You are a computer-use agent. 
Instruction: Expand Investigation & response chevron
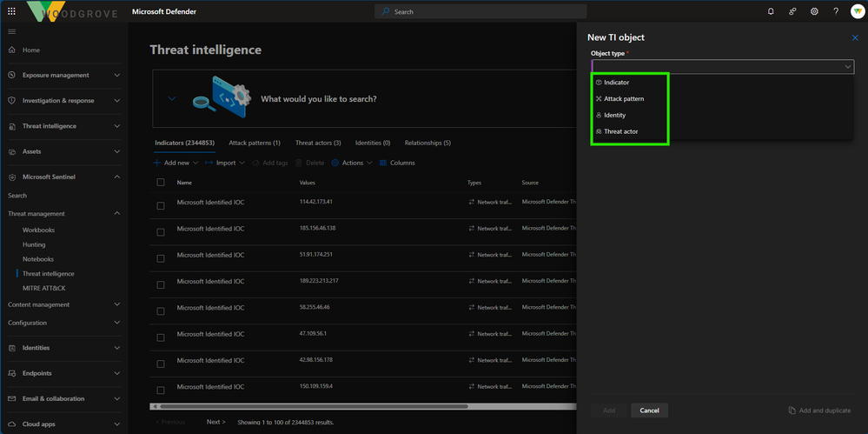point(116,101)
